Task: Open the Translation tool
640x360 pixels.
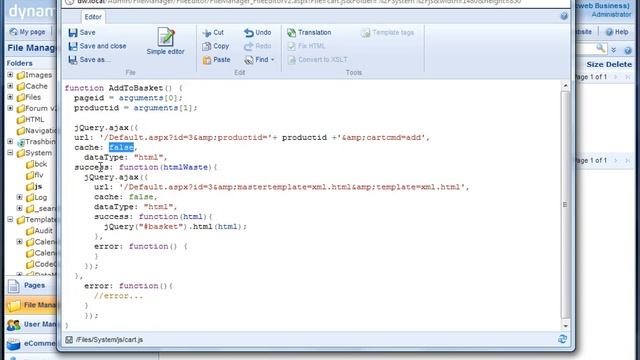Action: pyautogui.click(x=309, y=32)
